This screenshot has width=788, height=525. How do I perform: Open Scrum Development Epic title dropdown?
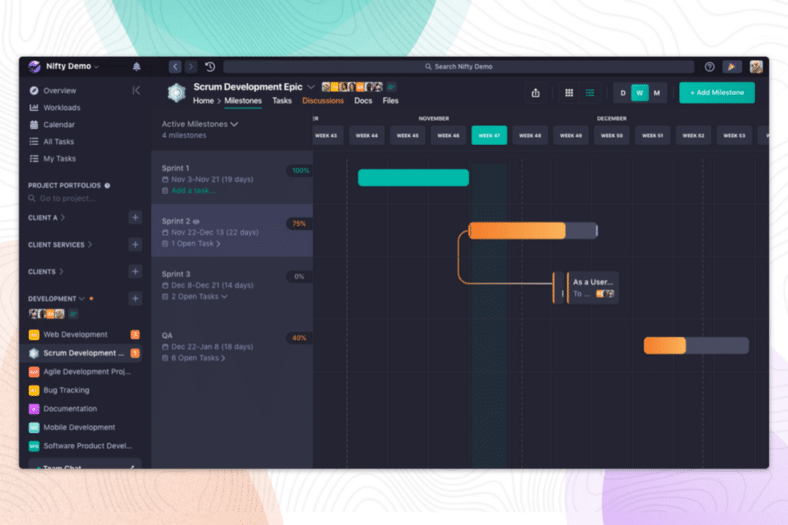point(311,87)
